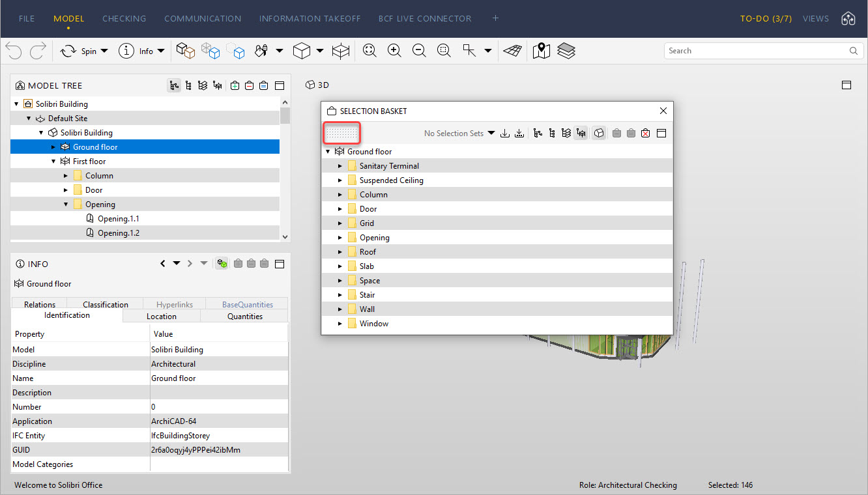Screen dimensions: 868x495
Task: Toggle second hierarchy view mode in Model Tree
Action: pyautogui.click(x=188, y=85)
